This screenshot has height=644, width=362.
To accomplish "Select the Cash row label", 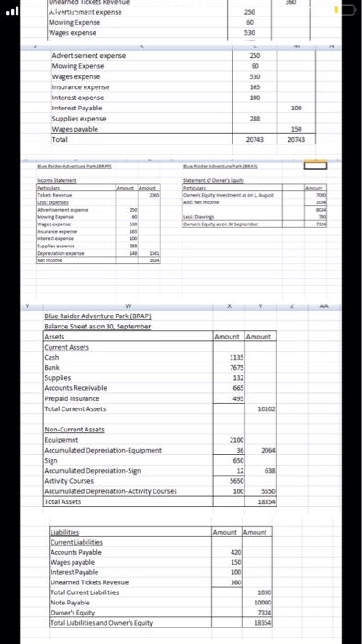I will point(51,357).
